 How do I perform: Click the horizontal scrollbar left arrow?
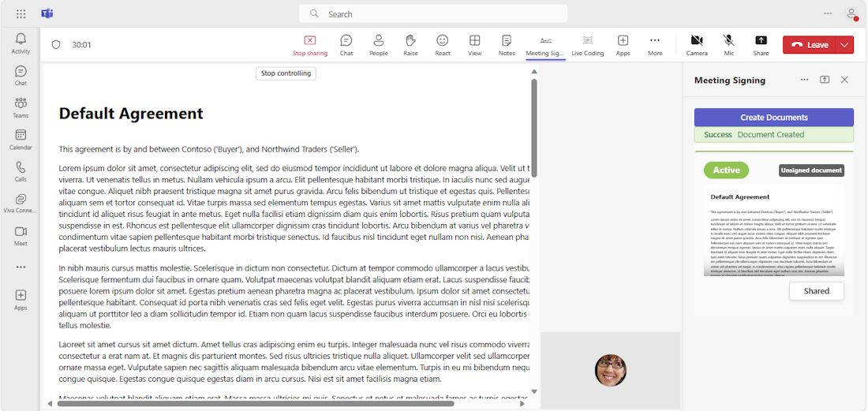point(49,403)
